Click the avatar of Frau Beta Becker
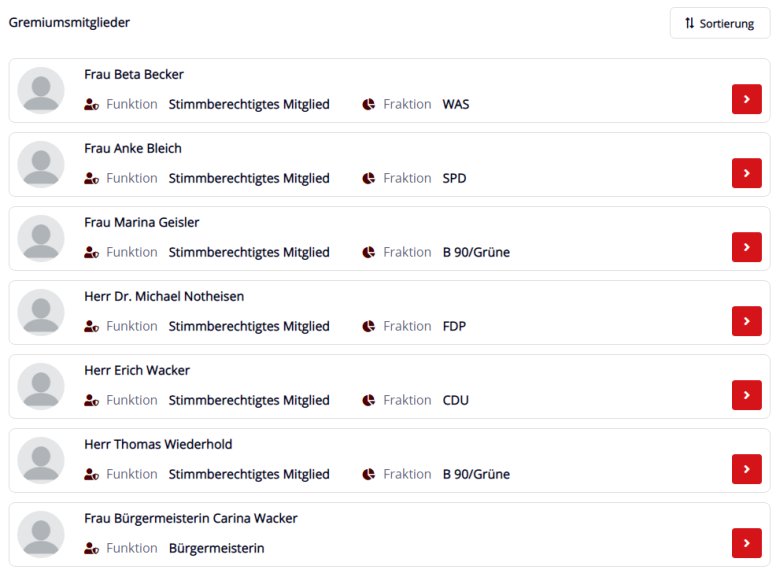Image resolution: width=780 pixels, height=588 pixels. point(41,91)
